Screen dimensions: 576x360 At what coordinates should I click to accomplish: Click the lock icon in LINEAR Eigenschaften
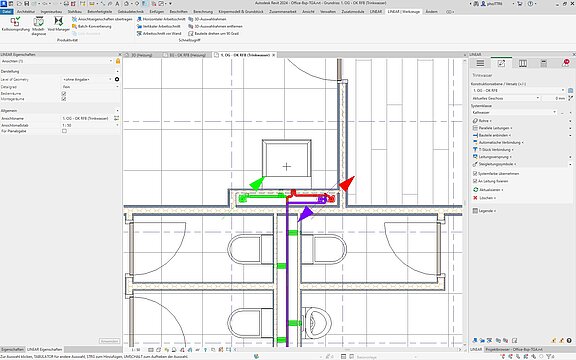tap(118, 61)
